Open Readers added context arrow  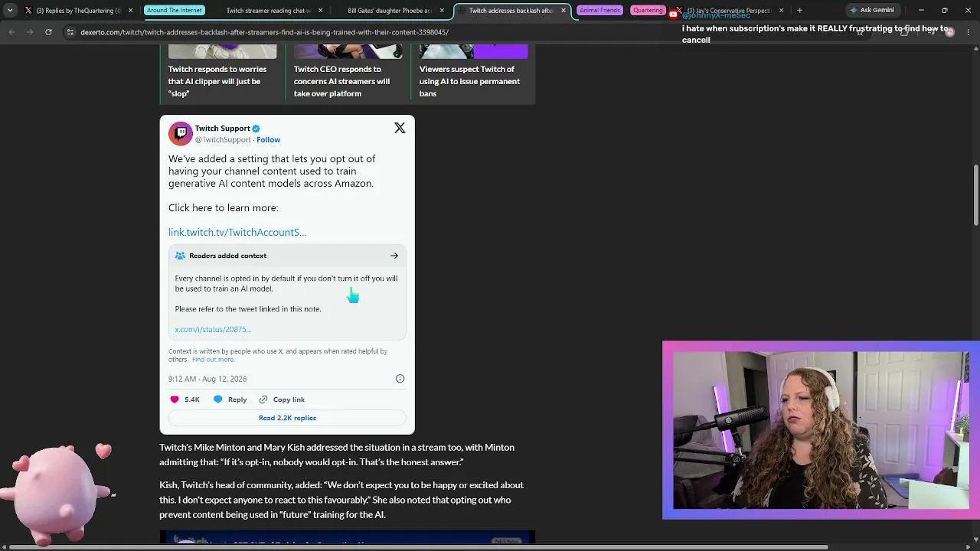(394, 256)
